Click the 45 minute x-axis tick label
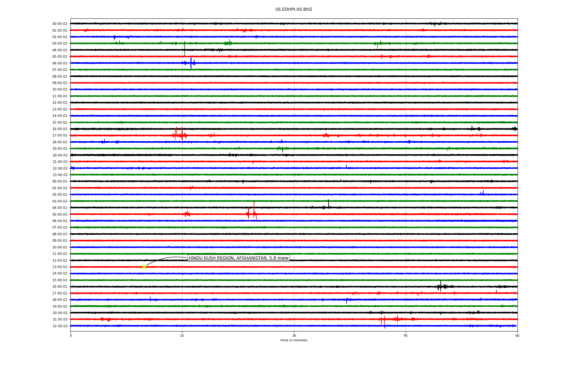 [405, 335]
